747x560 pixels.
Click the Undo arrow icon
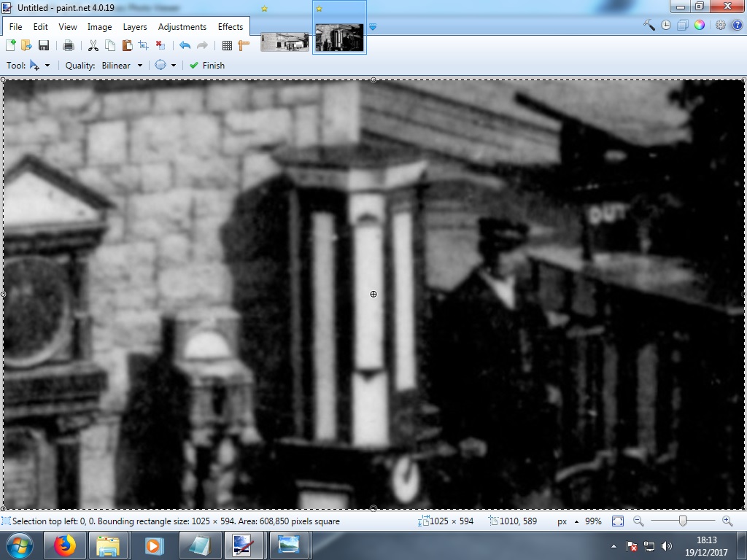point(184,44)
